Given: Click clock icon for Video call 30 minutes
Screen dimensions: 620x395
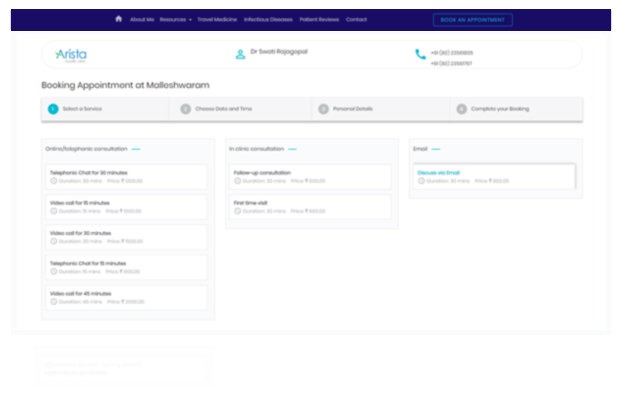Looking at the screenshot, I should (x=54, y=241).
